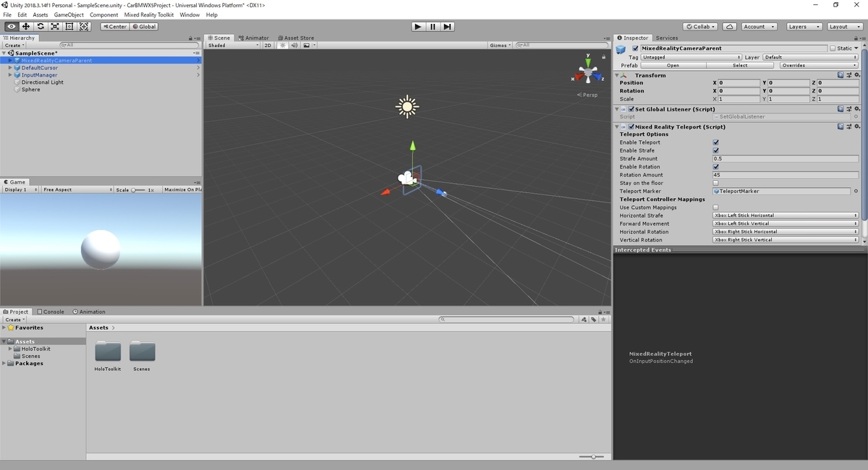
Task: Open the prefab Overrides dropdown
Action: pyautogui.click(x=819, y=65)
